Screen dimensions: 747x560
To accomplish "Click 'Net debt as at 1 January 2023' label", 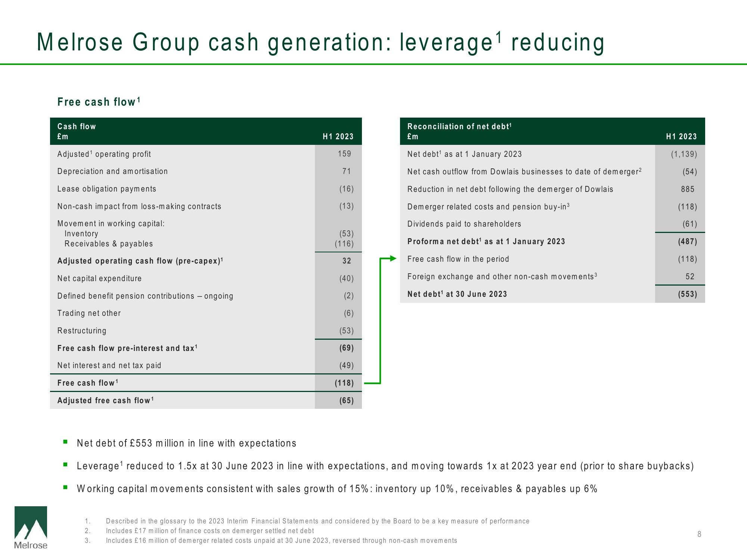I will tap(464, 154).
